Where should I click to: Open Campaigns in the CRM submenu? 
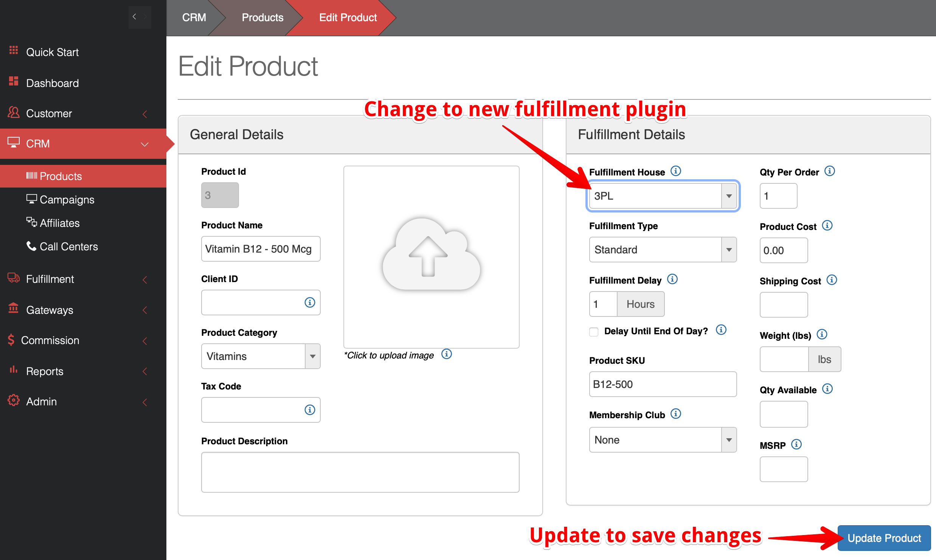pos(67,200)
